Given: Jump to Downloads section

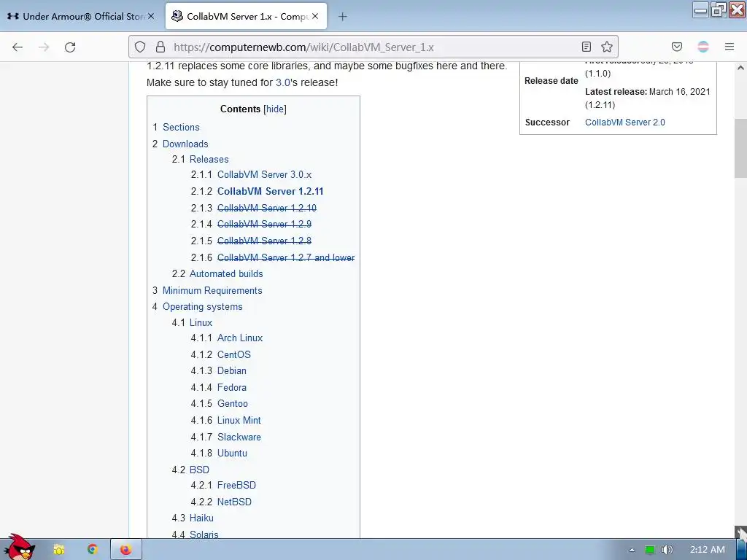Looking at the screenshot, I should (185, 144).
